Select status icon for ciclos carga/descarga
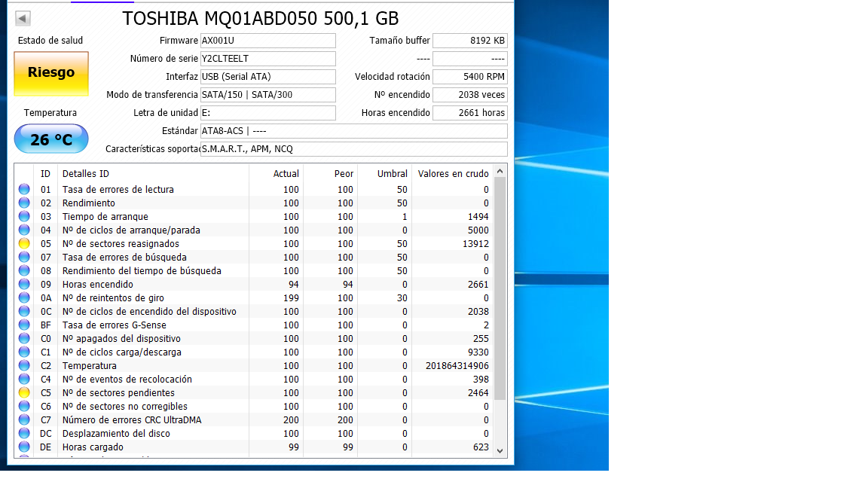The image size is (868, 488). [24, 352]
